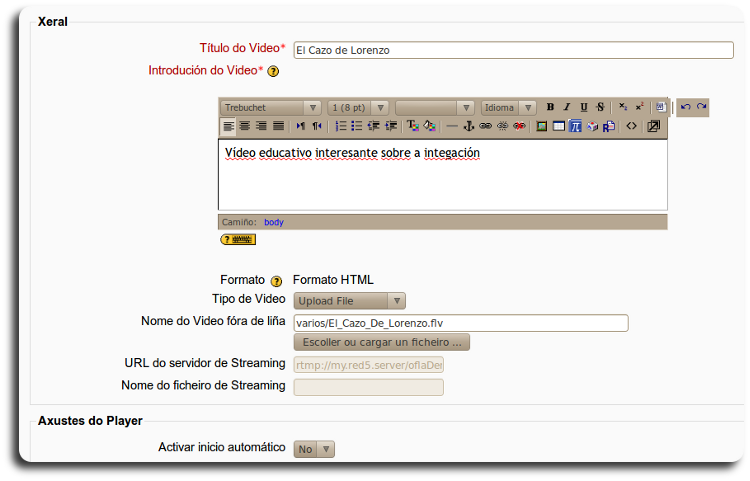This screenshot has width=750, height=481.
Task: Click the Nome do ficheiro de Streaming field
Action: coord(369,387)
